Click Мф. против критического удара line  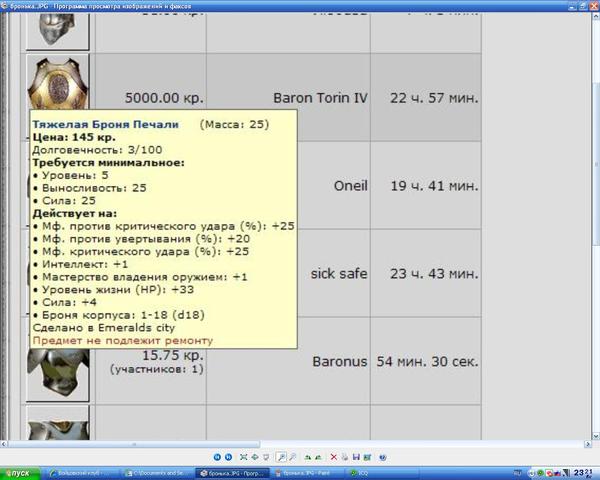tap(164, 226)
